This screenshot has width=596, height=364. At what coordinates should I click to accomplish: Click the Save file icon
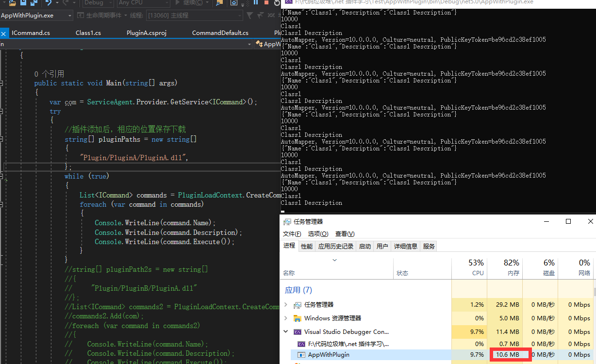point(22,3)
